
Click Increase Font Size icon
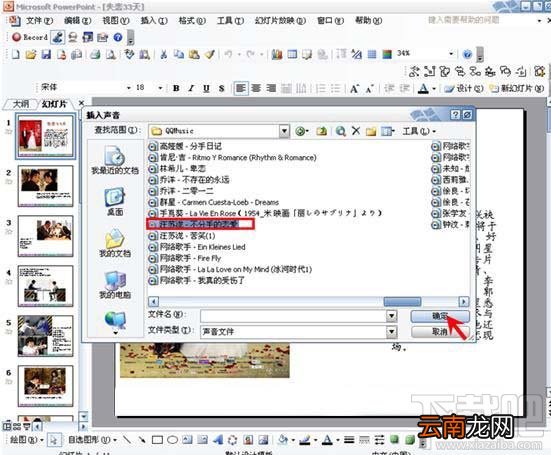(354, 88)
